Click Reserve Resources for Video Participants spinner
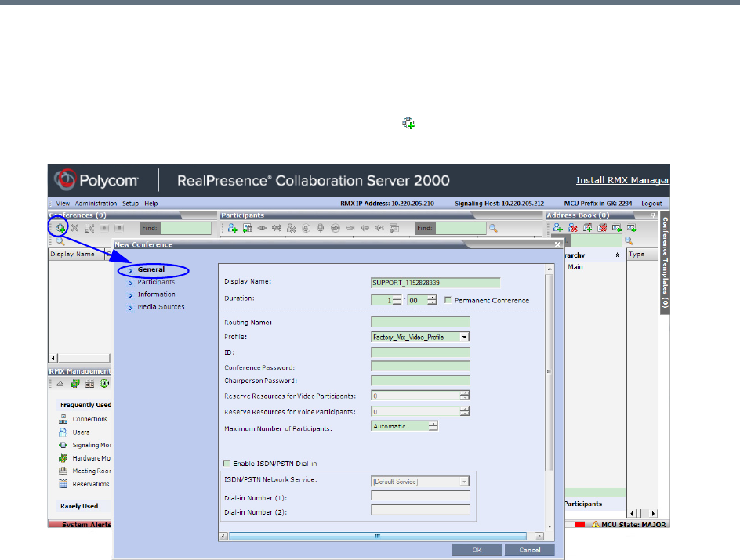The image size is (740, 560). click(x=465, y=396)
